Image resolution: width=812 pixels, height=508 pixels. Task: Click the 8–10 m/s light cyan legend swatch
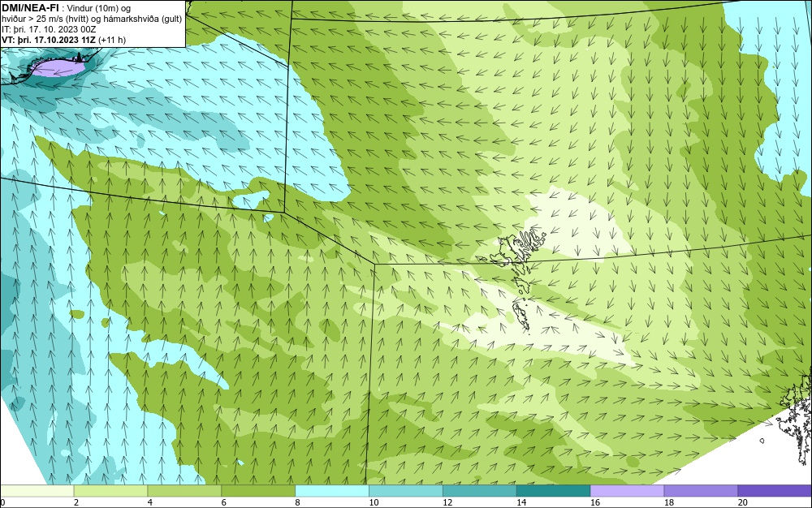point(332,490)
